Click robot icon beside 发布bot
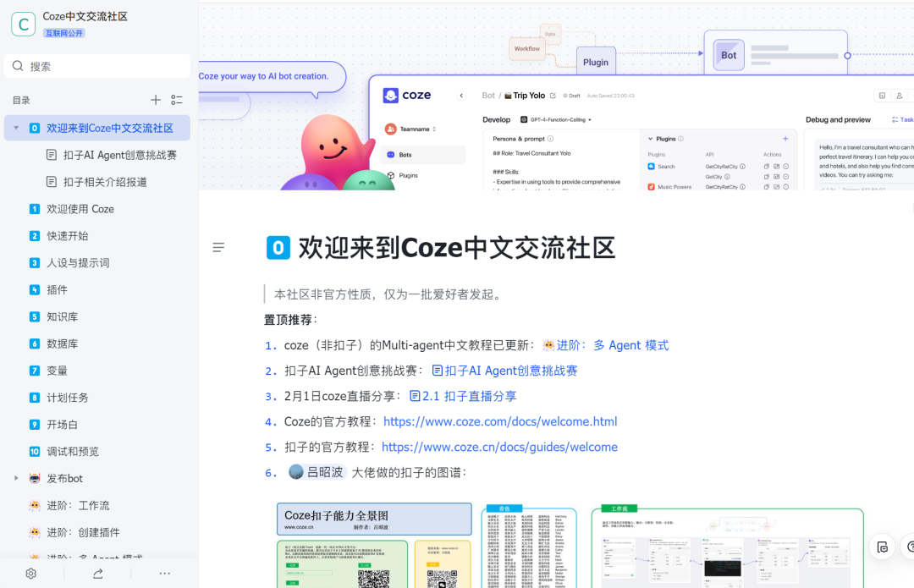The width and height of the screenshot is (914, 588). pyautogui.click(x=35, y=478)
